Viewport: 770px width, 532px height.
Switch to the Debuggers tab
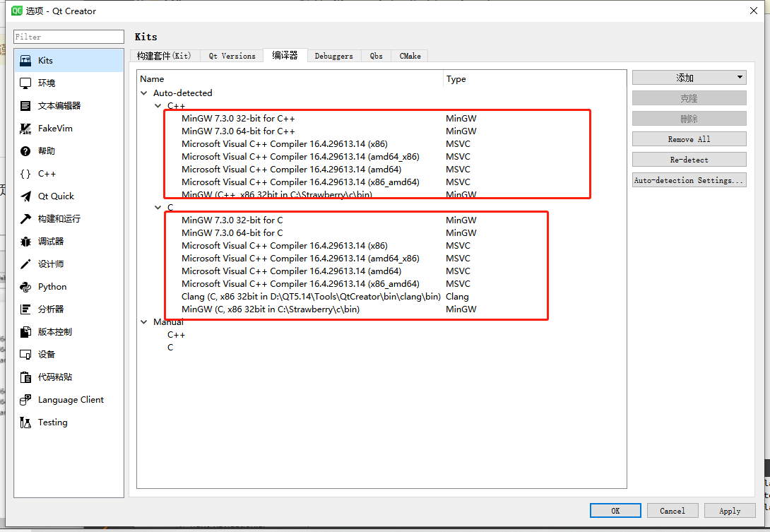point(334,56)
